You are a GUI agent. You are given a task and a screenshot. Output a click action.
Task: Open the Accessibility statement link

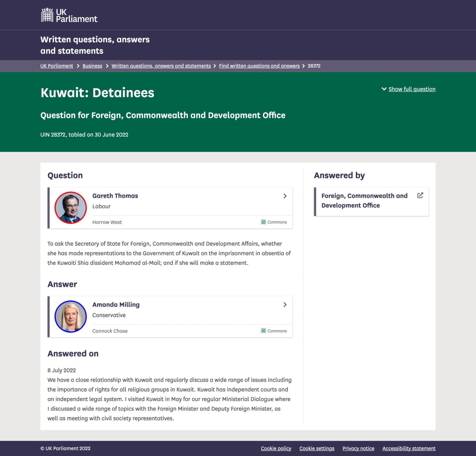409,449
